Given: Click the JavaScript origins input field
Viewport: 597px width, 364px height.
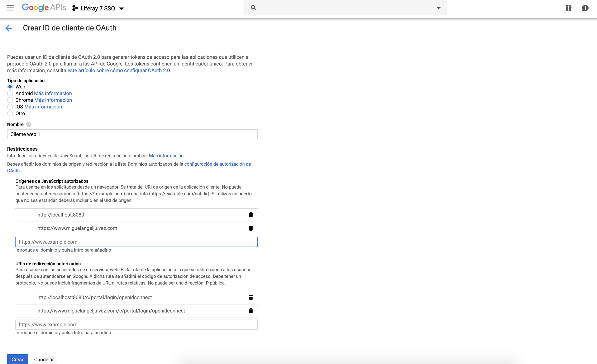Looking at the screenshot, I should [136, 242].
